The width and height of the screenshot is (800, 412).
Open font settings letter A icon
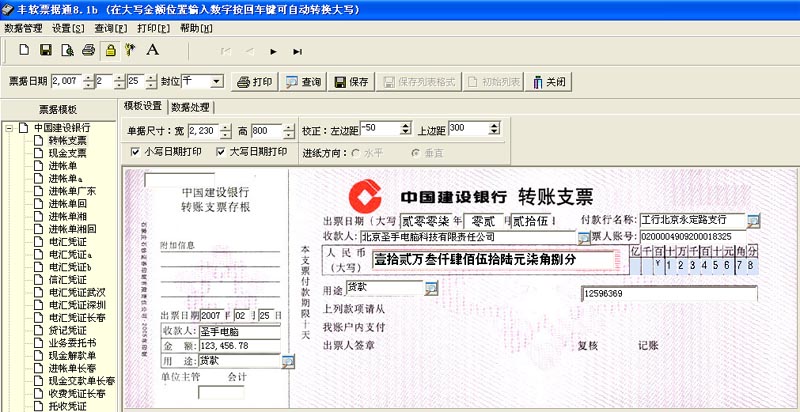(x=153, y=50)
